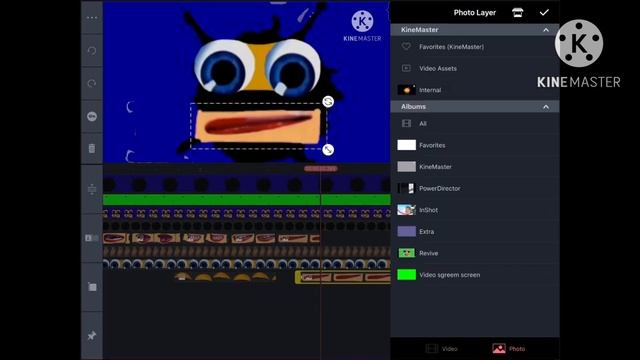Click the Photo Layer title
The image size is (640, 360).
coord(475,13)
